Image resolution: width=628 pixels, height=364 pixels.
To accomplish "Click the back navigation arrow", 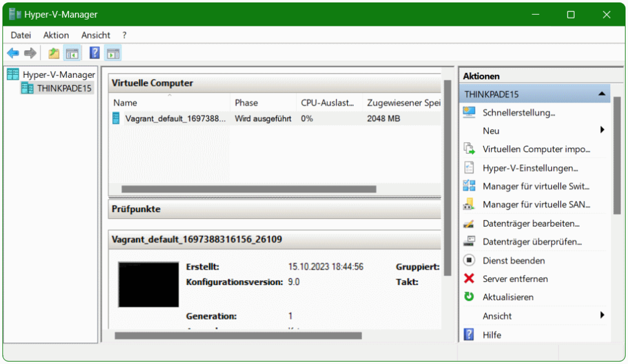I will point(12,53).
